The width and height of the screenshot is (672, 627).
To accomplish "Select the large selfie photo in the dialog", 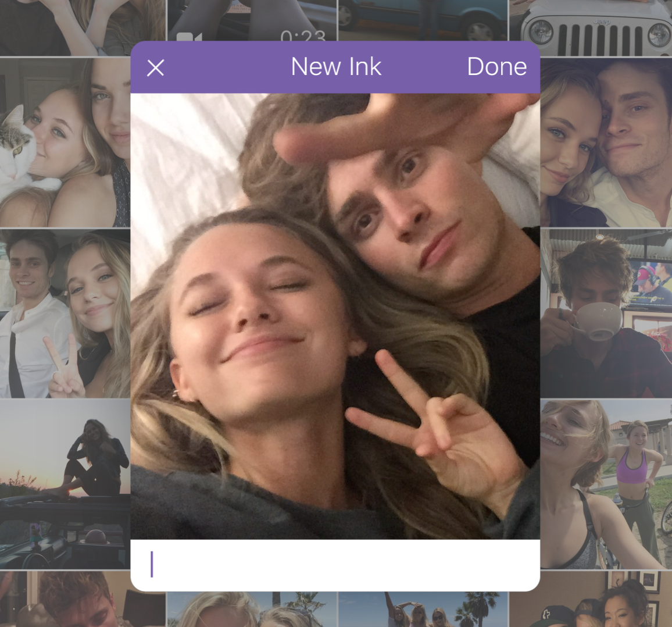I will click(x=335, y=316).
